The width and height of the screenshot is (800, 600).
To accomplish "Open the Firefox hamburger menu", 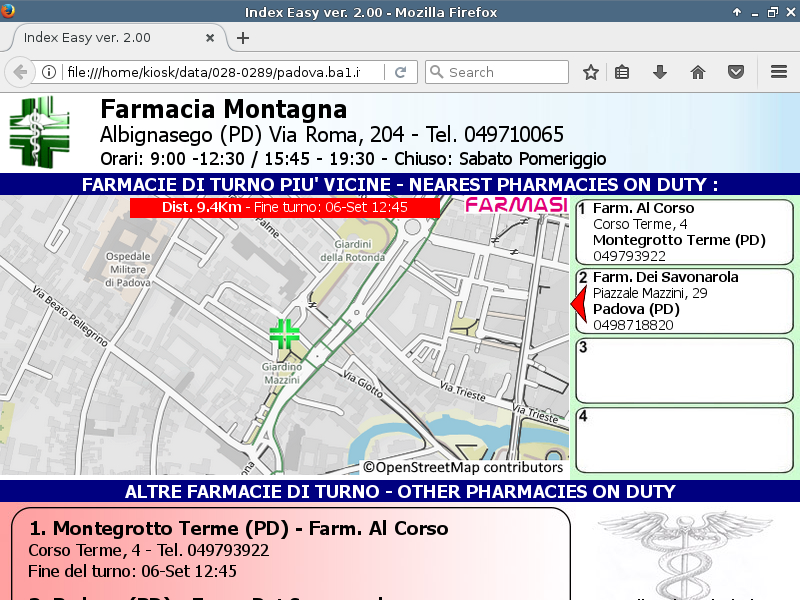I will 779,72.
